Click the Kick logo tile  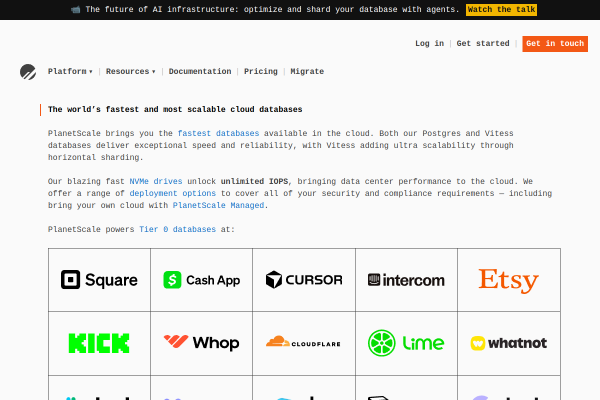99,343
